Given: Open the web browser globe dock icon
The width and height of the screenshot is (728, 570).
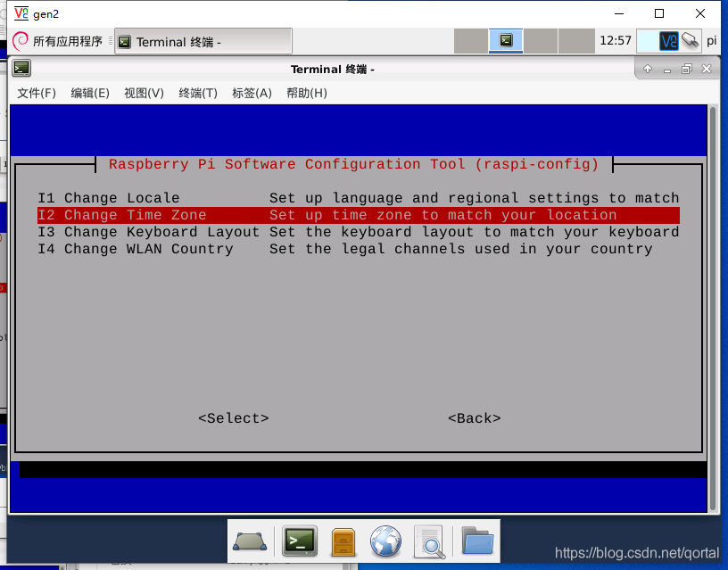Looking at the screenshot, I should click(x=385, y=541).
